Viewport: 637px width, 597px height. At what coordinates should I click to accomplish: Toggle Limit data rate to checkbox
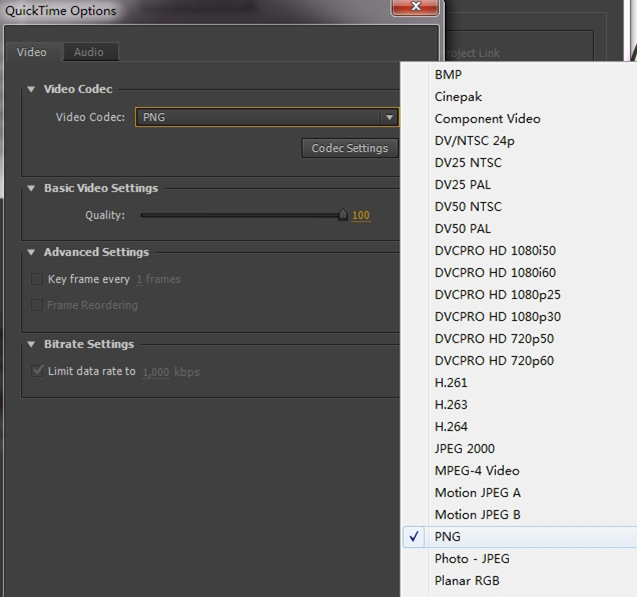37,371
